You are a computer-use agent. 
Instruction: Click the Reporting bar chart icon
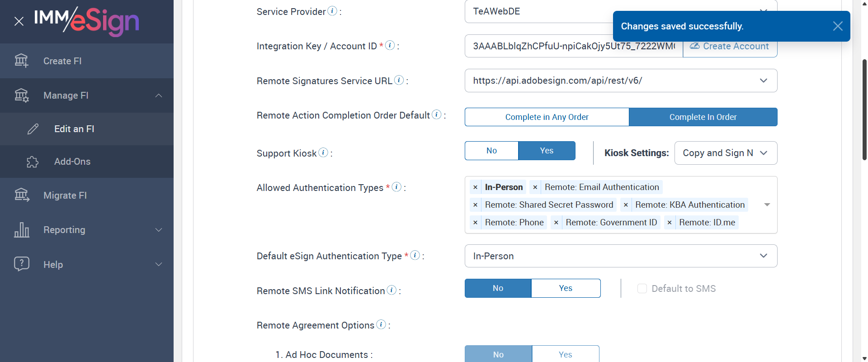coord(22,230)
